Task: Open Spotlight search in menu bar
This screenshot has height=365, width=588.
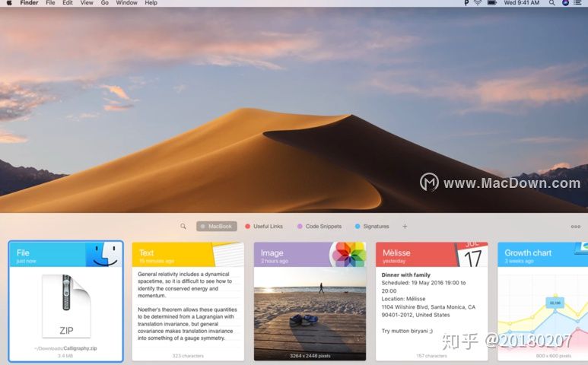Action: coord(552,3)
